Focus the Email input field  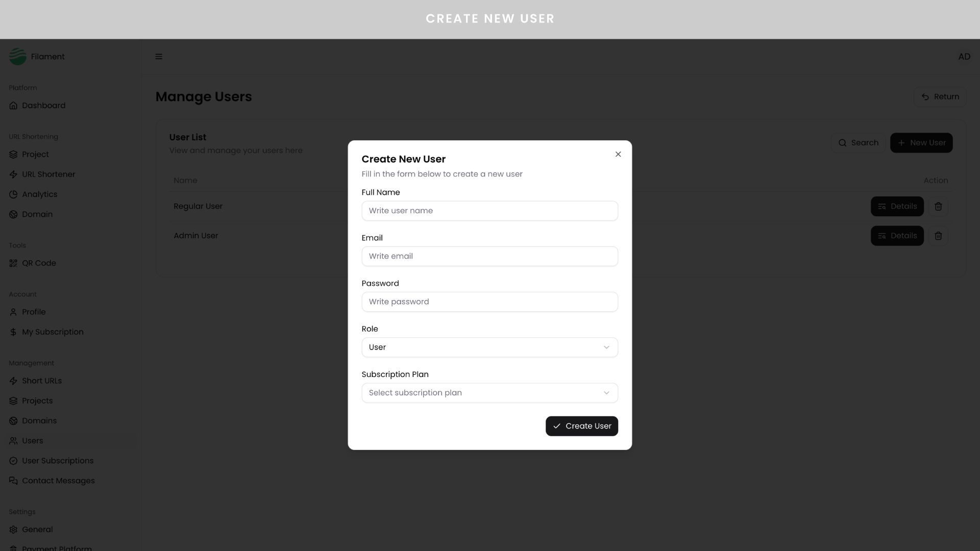coord(489,256)
